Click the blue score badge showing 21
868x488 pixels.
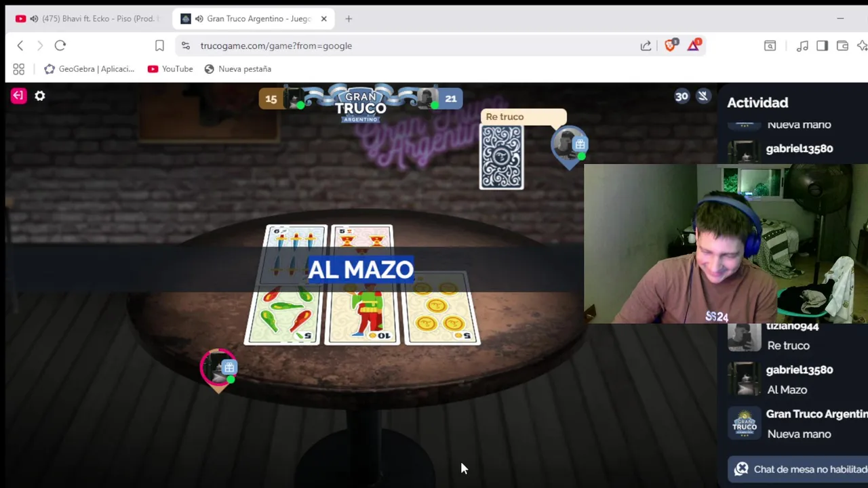pos(451,99)
